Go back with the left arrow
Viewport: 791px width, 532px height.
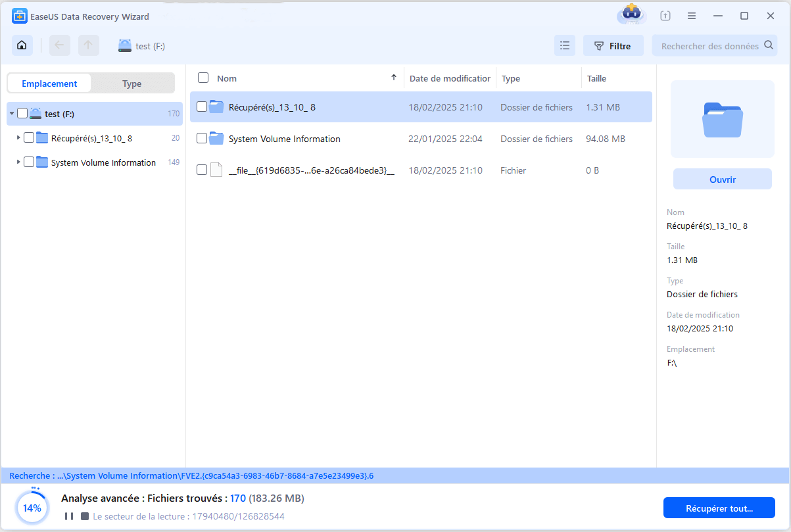60,45
